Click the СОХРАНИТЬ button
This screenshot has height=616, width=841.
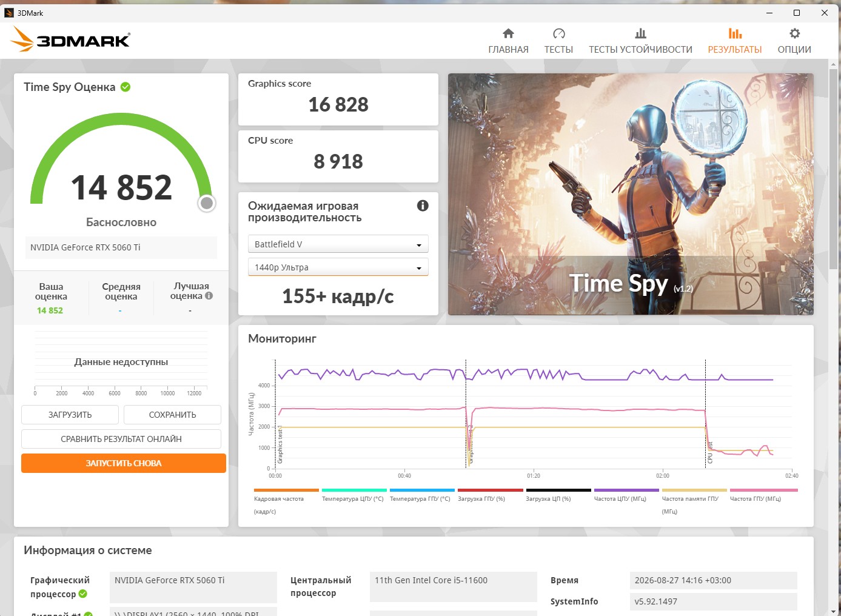[x=172, y=415]
